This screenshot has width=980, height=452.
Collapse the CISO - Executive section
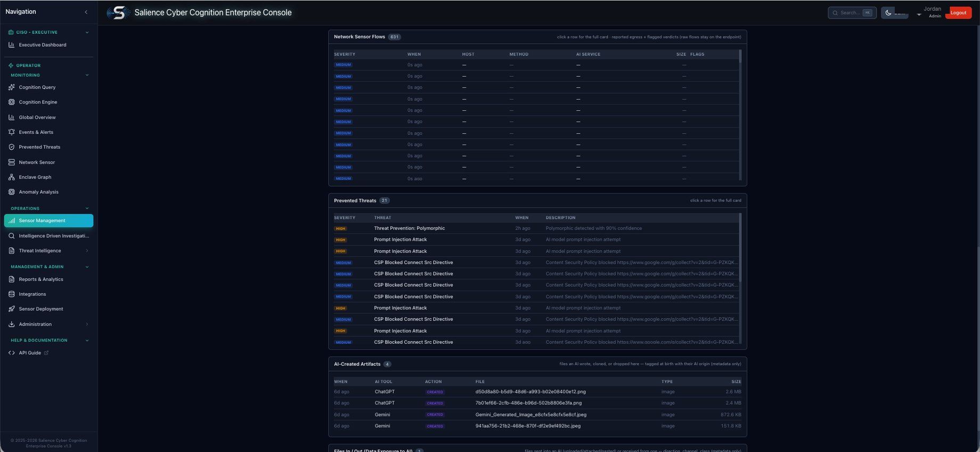[87, 33]
